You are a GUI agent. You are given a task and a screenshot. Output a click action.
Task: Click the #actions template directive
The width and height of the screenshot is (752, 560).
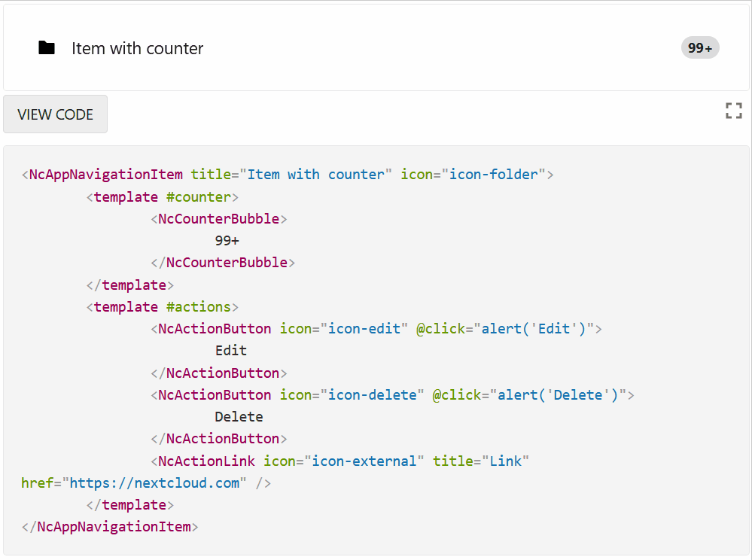(x=199, y=306)
